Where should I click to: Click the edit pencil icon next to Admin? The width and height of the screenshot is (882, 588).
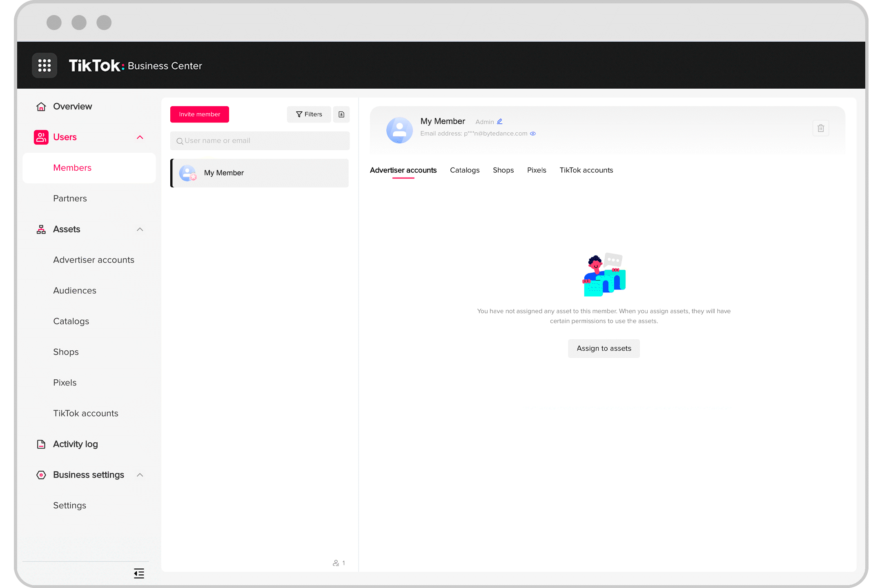[501, 121]
